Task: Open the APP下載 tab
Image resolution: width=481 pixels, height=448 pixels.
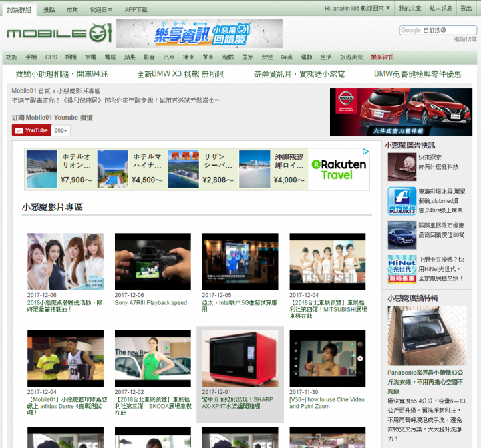Action: pos(136,10)
